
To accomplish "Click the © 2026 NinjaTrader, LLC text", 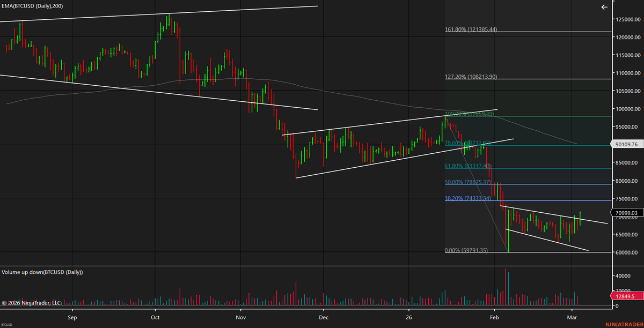I will (31, 303).
